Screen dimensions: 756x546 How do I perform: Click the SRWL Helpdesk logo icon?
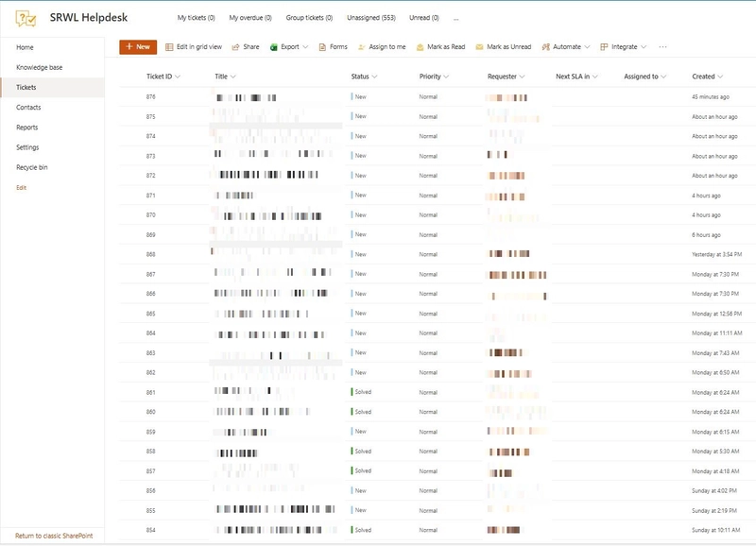pyautogui.click(x=26, y=17)
